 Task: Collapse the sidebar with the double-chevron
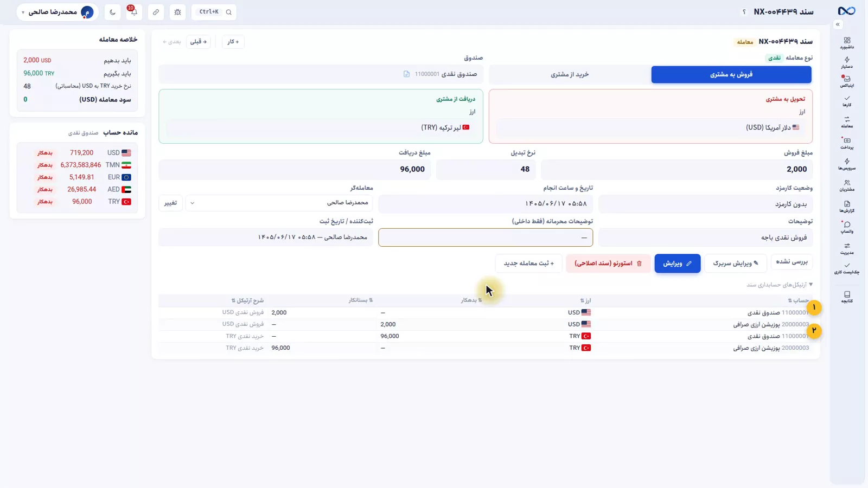coord(838,24)
